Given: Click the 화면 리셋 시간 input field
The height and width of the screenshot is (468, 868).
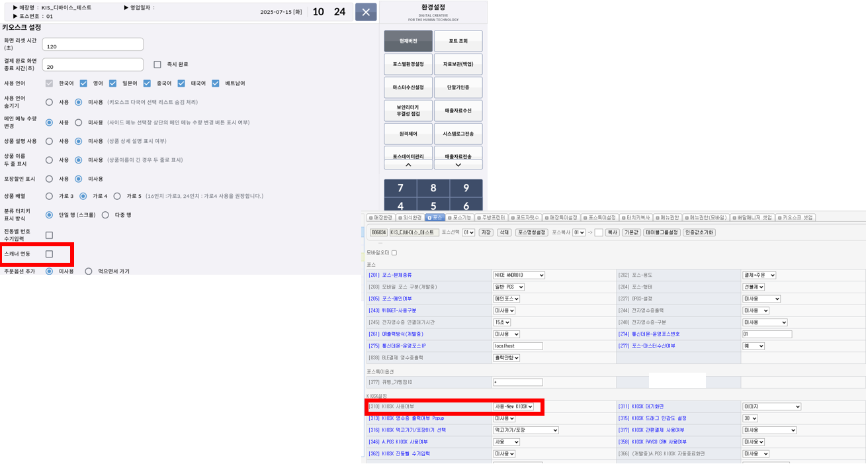Looking at the screenshot, I should click(x=93, y=44).
